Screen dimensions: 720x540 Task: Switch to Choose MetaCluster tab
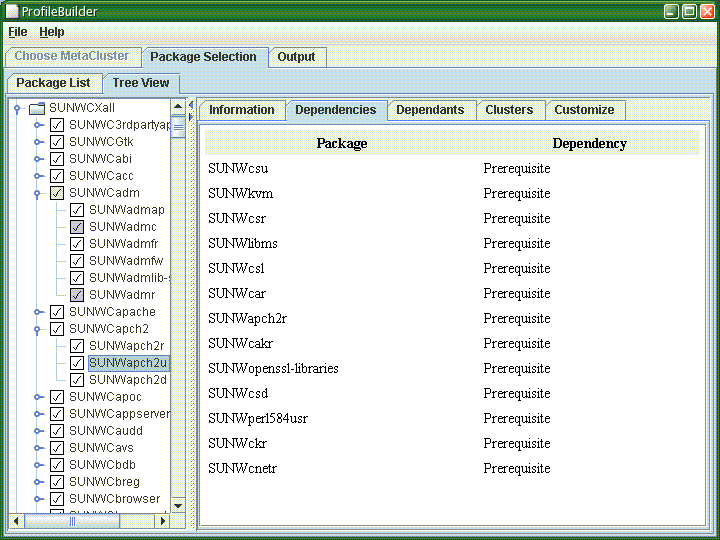pyautogui.click(x=72, y=56)
